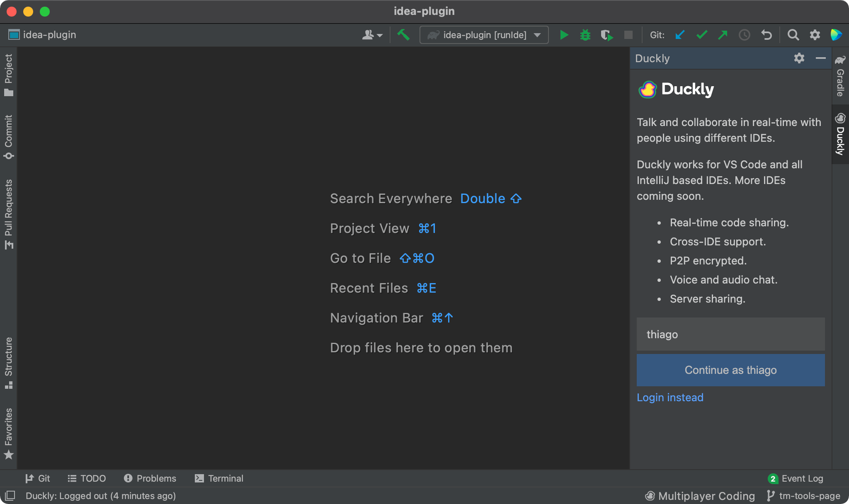This screenshot has height=504, width=849.
Task: Push commits with Git green arrow
Action: tap(723, 35)
